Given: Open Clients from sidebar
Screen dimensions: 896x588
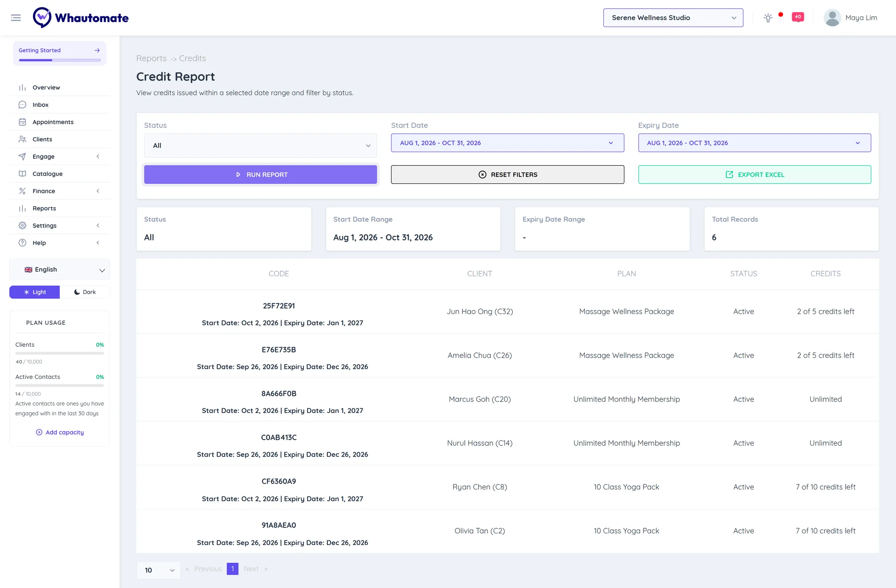Looking at the screenshot, I should pyautogui.click(x=42, y=140).
